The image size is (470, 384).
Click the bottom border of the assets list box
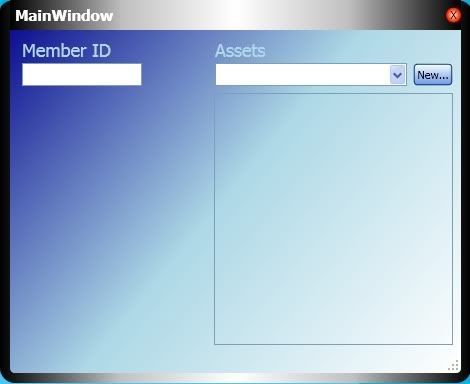point(333,344)
